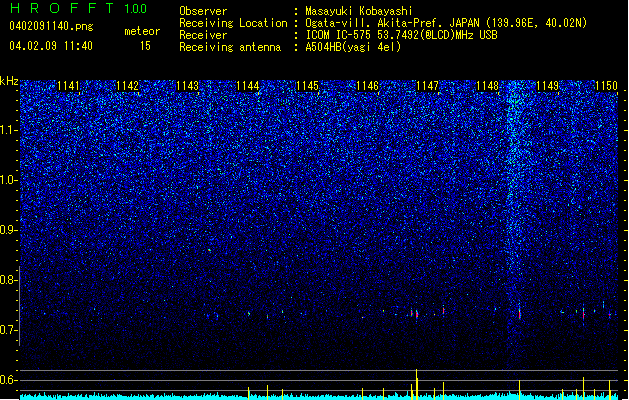Click the date stamp 04.02.09 11:40
629x400 pixels.
(51, 46)
